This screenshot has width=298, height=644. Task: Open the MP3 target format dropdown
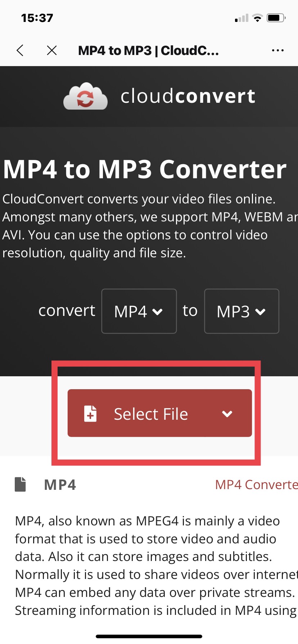(242, 311)
